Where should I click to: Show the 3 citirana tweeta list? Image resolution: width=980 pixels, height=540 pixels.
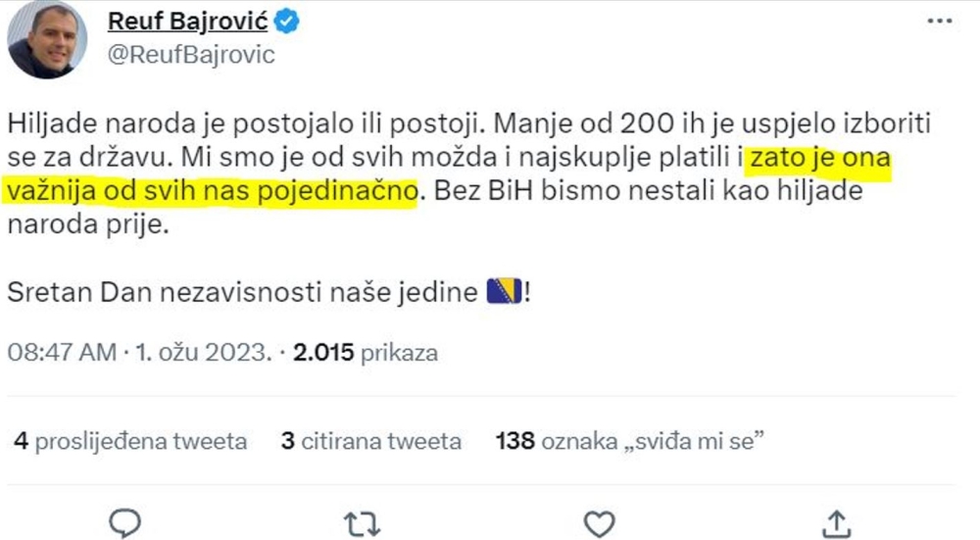[370, 442]
